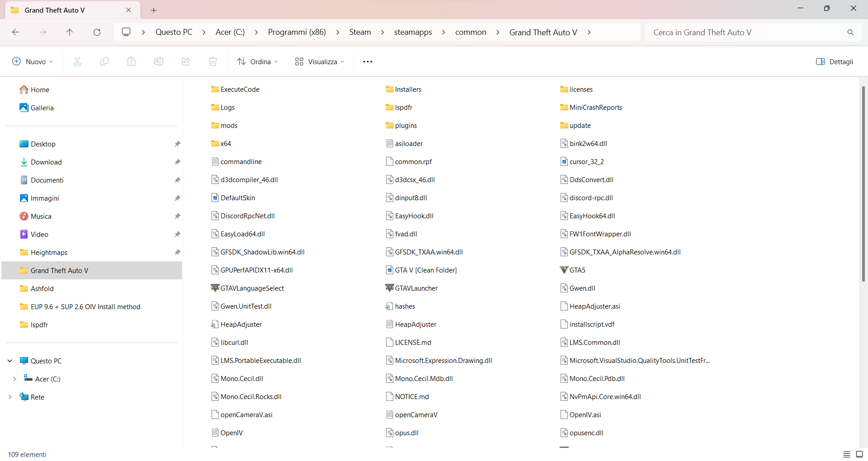Unpin Heightmaps from quick access

point(177,253)
